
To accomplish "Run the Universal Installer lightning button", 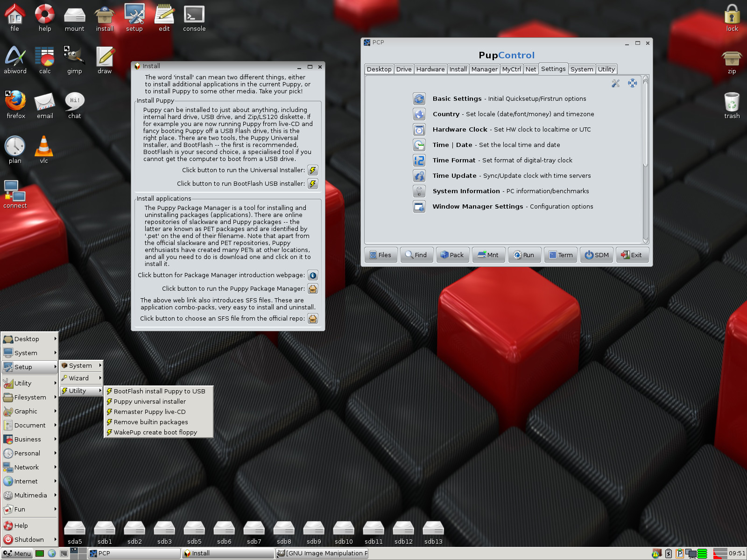I will [x=313, y=170].
